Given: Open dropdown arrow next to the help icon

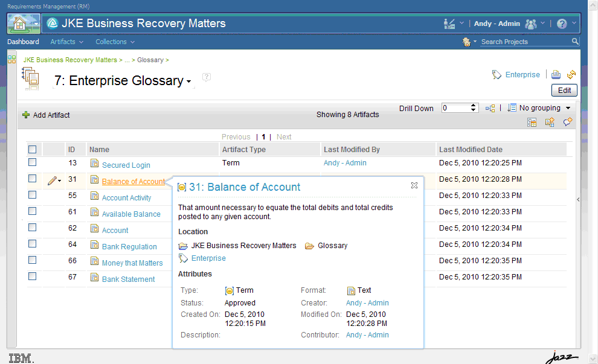Looking at the screenshot, I should coord(574,23).
